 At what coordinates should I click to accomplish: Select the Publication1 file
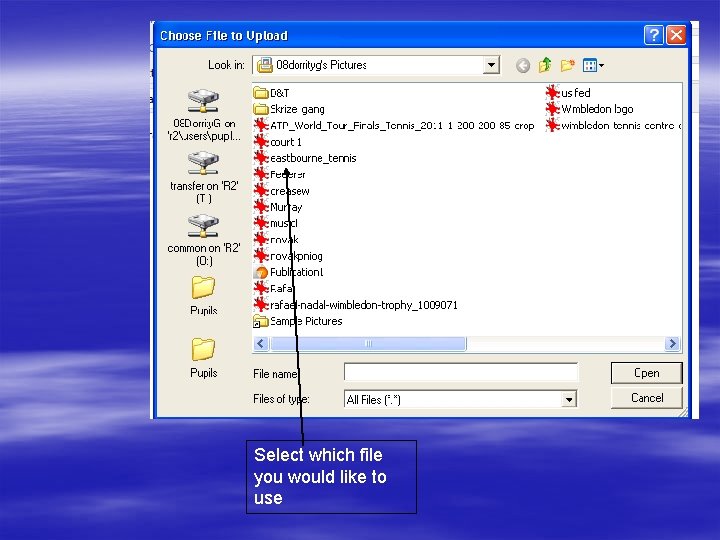(x=289, y=272)
